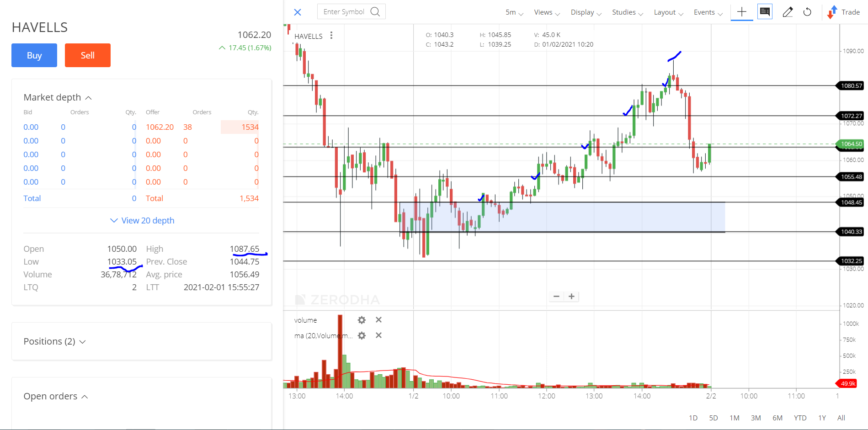Viewport: 868px width, 430px height.
Task: Click the HAVELLS label on the chart
Action: click(x=309, y=36)
